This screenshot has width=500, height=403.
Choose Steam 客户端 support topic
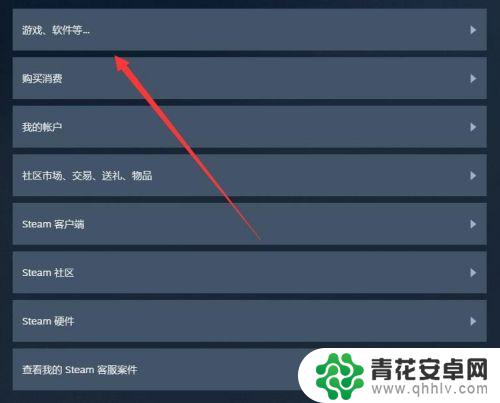[x=250, y=224]
